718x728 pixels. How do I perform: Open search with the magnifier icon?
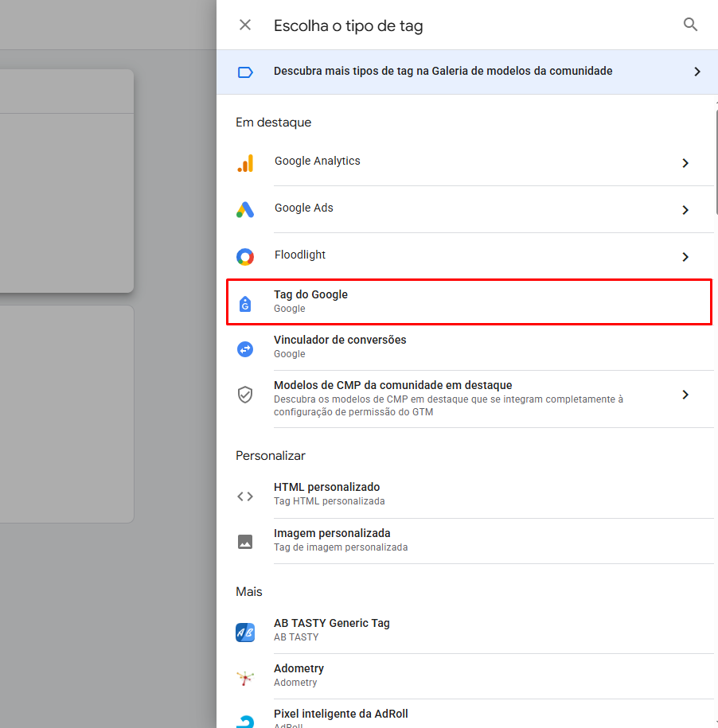690,25
